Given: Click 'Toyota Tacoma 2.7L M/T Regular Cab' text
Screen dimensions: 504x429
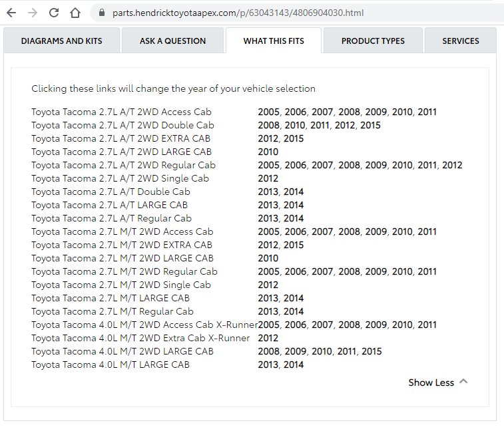Looking at the screenshot, I should point(113,312).
